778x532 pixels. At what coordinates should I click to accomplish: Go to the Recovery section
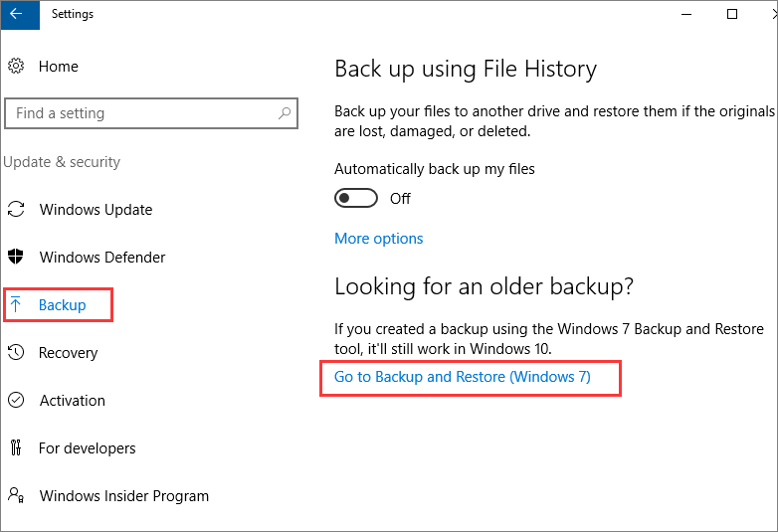[x=68, y=353]
